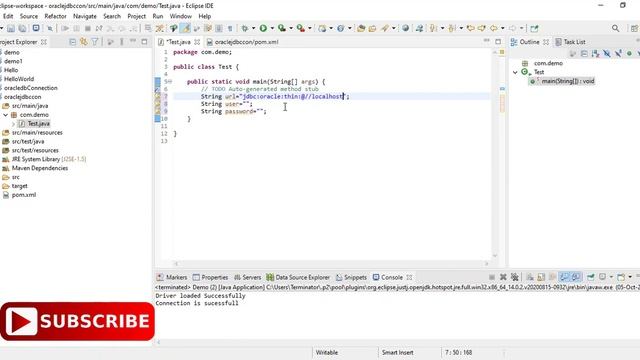Open the Debug button dropdown arrow
This screenshot has width=640, height=360.
(x=253, y=28)
